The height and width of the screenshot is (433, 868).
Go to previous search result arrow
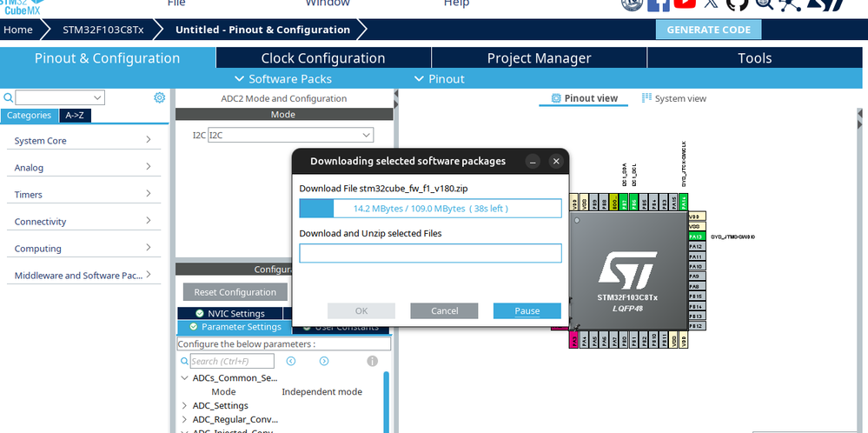(x=290, y=361)
